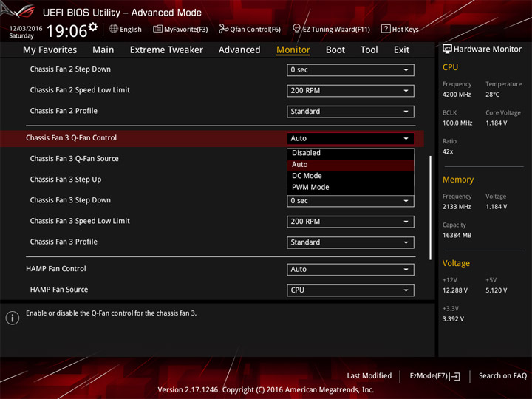
Task: Select the Chassis Fan 2 Profile label
Action: click(x=64, y=111)
